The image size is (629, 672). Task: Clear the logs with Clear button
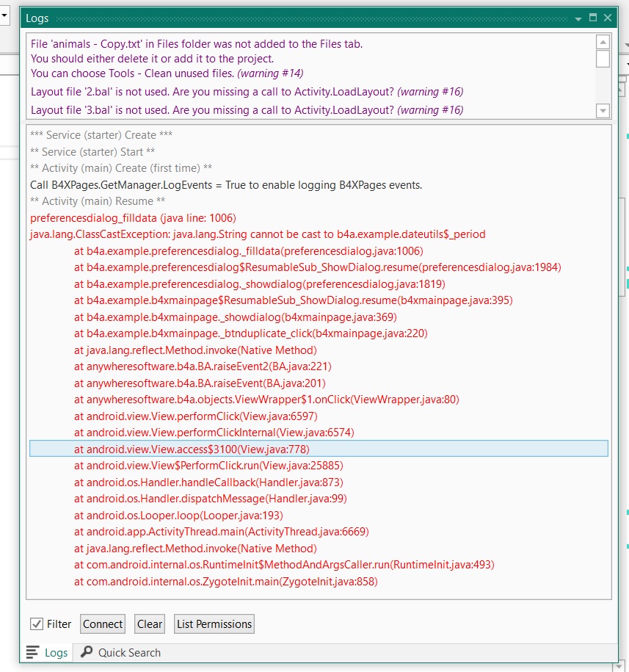(150, 624)
